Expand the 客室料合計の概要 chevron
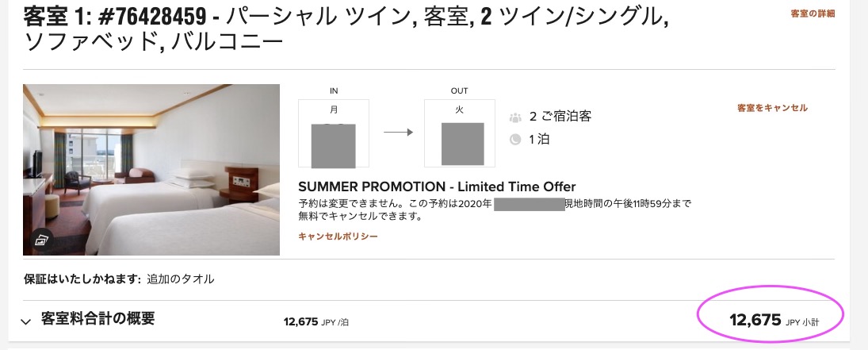This screenshot has width=868, height=350. (x=26, y=321)
